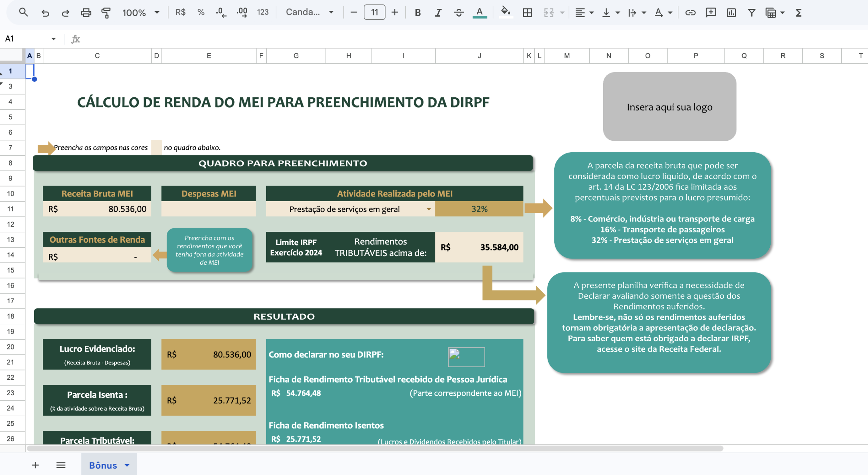This screenshot has height=475, width=868.
Task: Toggle strikethrough formatting
Action: 459,13
